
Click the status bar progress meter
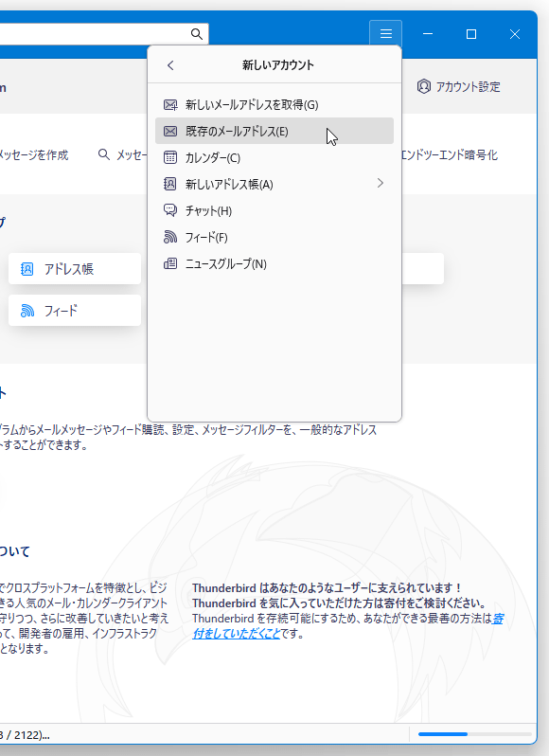click(x=475, y=734)
